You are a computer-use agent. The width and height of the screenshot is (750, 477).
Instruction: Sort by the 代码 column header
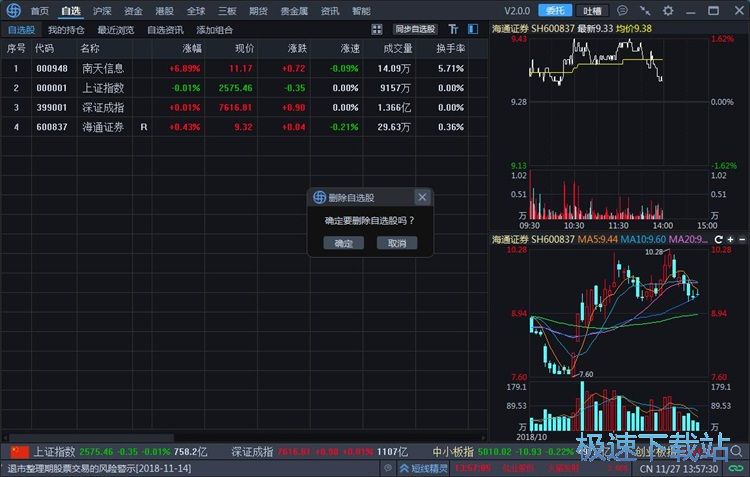coord(44,48)
